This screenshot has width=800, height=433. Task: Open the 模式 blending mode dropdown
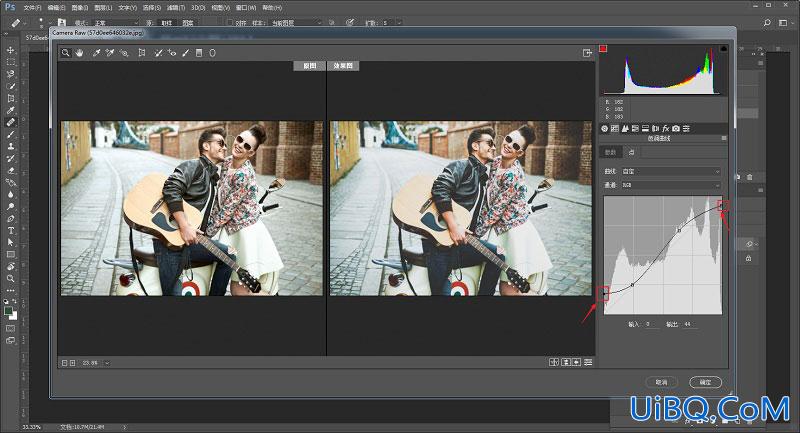(x=116, y=23)
